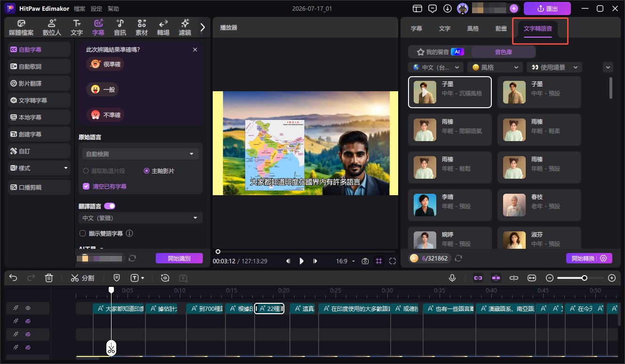This screenshot has height=364, width=625.
Task: Select the 主軸影片 radio option
Action: (159, 171)
